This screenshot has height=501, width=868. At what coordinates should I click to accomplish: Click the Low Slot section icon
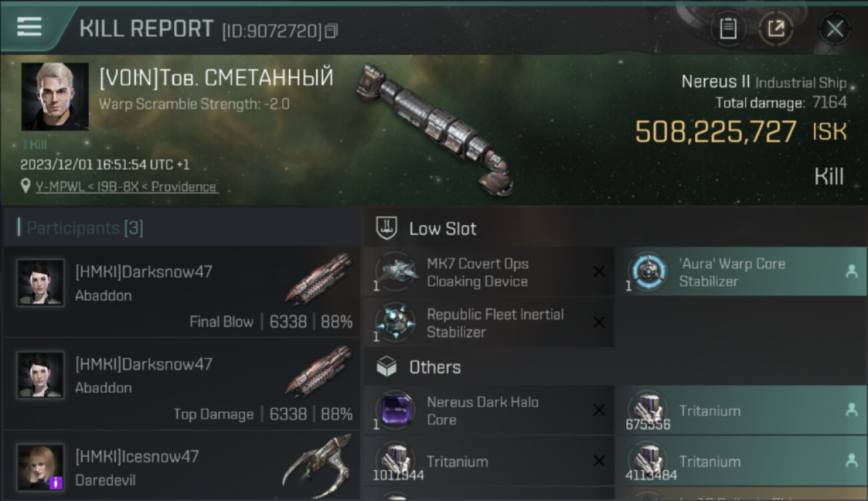(x=387, y=228)
